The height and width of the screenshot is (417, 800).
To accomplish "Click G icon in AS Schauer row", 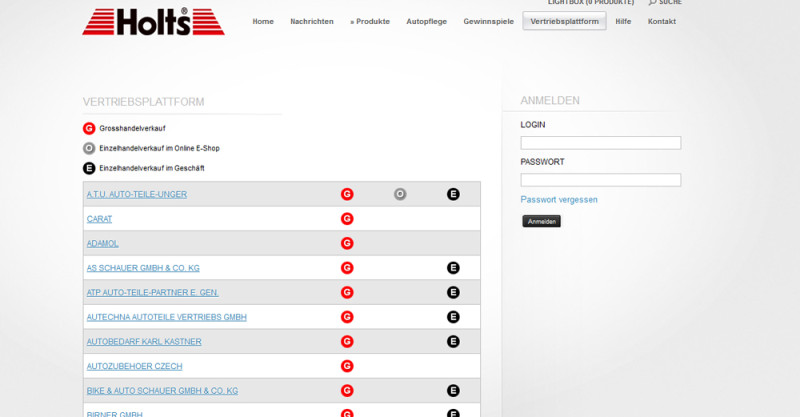I will [347, 267].
